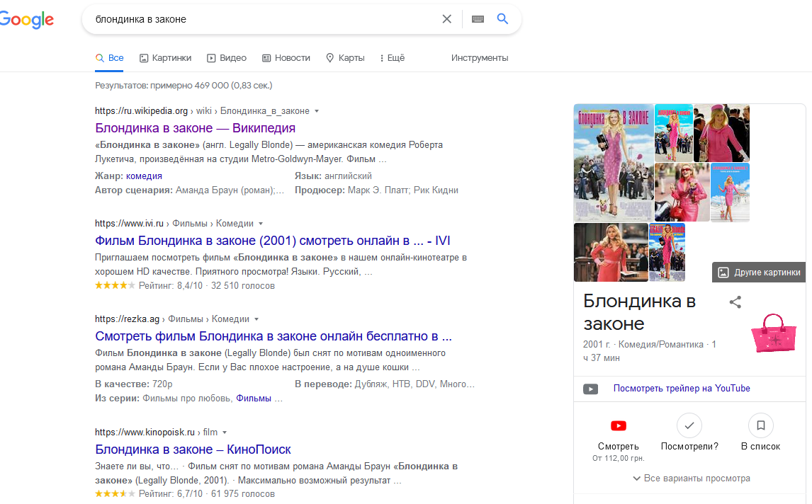812x504 pixels.
Task: Open Другие картинки image gallery
Action: coord(759,273)
